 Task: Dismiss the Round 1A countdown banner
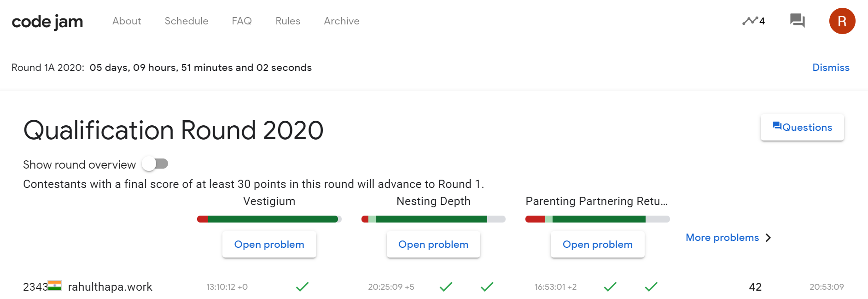click(x=831, y=68)
